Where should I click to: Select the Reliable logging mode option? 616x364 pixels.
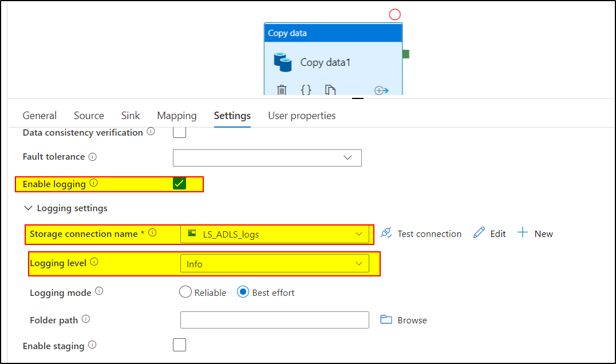185,292
